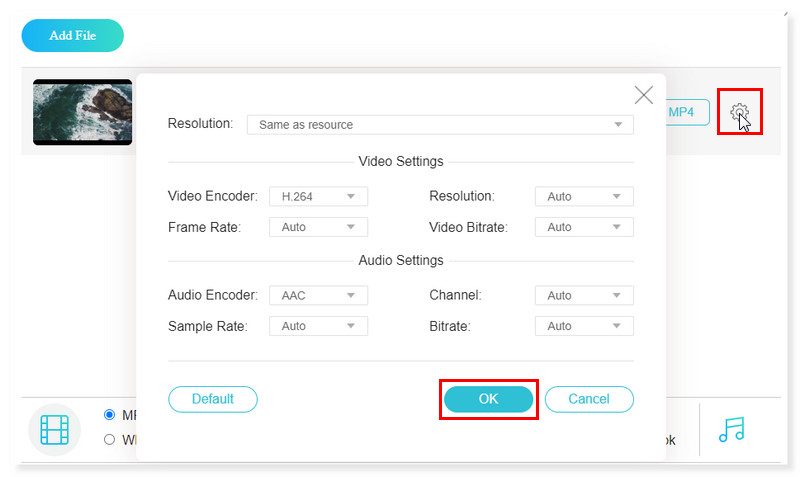Open the Frame Rate dropdown
Image resolution: width=800 pixels, height=477 pixels.
(318, 227)
